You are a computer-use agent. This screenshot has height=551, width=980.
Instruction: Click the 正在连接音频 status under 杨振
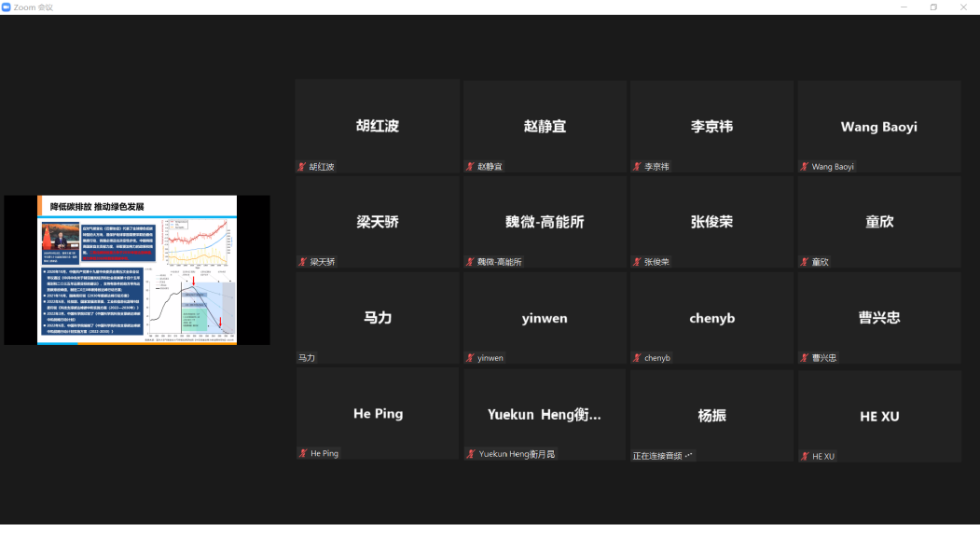pos(662,456)
